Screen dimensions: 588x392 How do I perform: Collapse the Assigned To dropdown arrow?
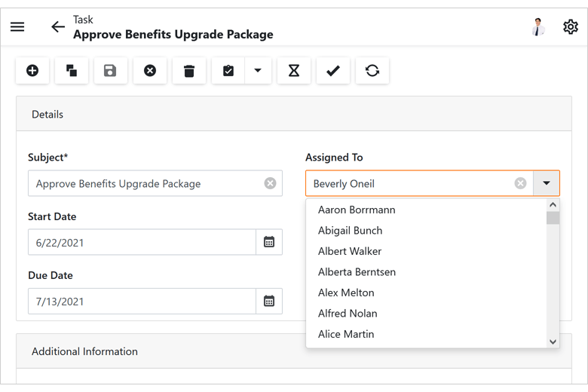tap(547, 183)
